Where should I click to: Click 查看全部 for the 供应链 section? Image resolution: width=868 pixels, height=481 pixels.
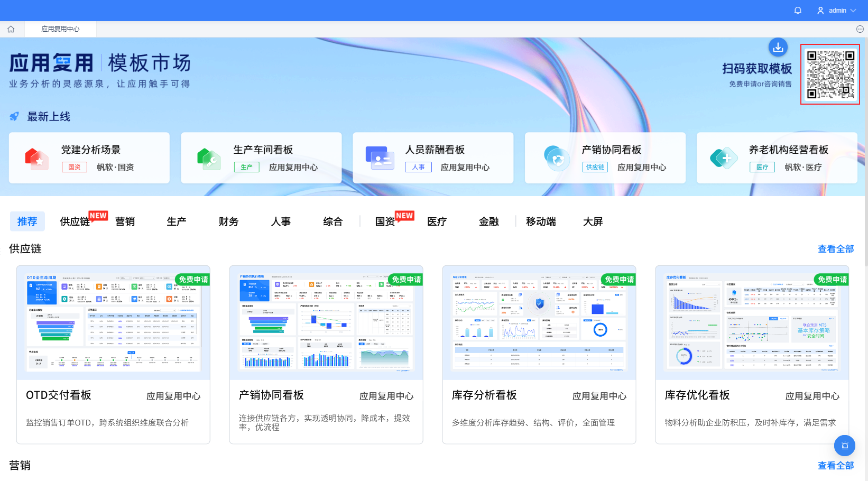[x=836, y=248]
